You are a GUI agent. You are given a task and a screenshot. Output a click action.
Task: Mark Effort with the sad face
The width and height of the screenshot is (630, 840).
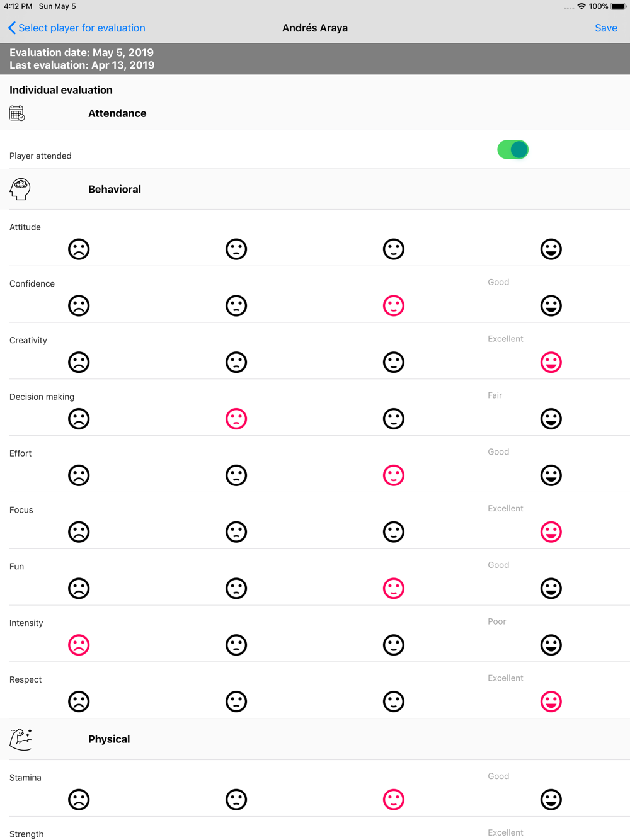tap(79, 475)
